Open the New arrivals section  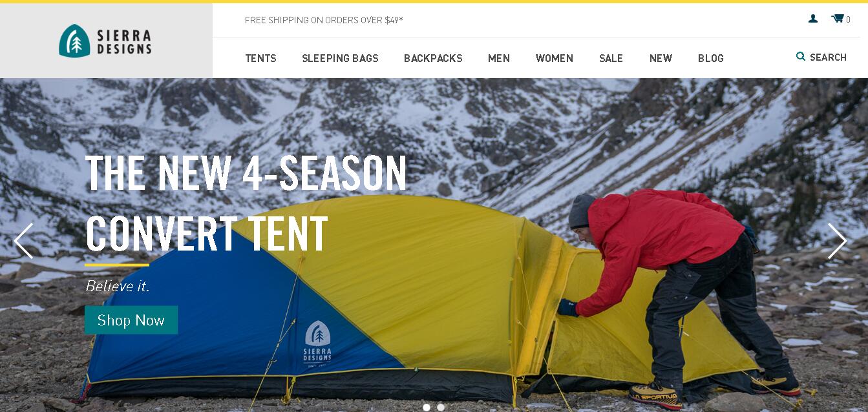tap(661, 58)
